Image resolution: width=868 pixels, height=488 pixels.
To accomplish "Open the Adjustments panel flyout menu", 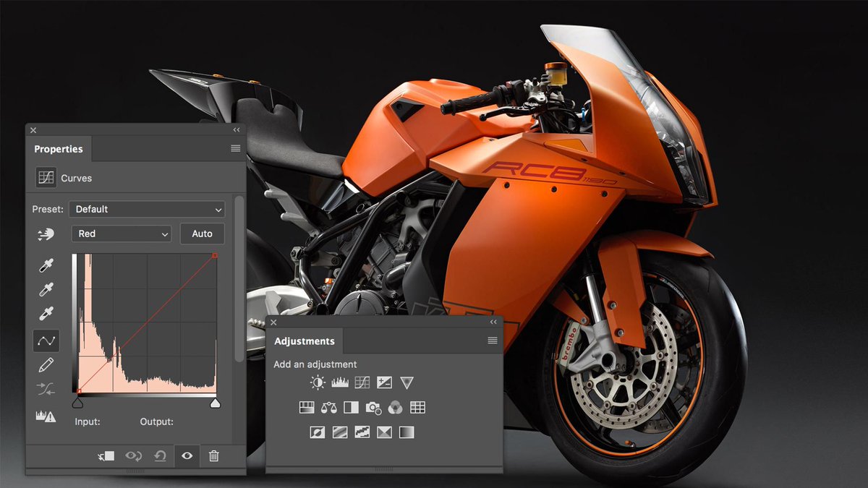I will pos(493,341).
